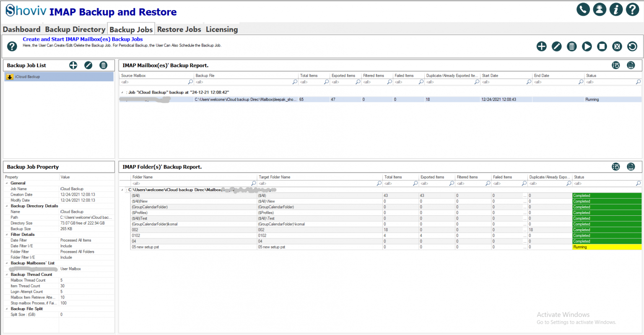Collapse the Backup File Split group

[x=7, y=309]
